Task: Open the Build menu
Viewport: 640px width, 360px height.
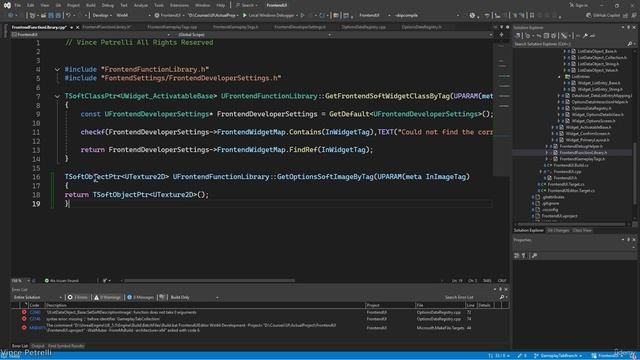Action: [91, 5]
